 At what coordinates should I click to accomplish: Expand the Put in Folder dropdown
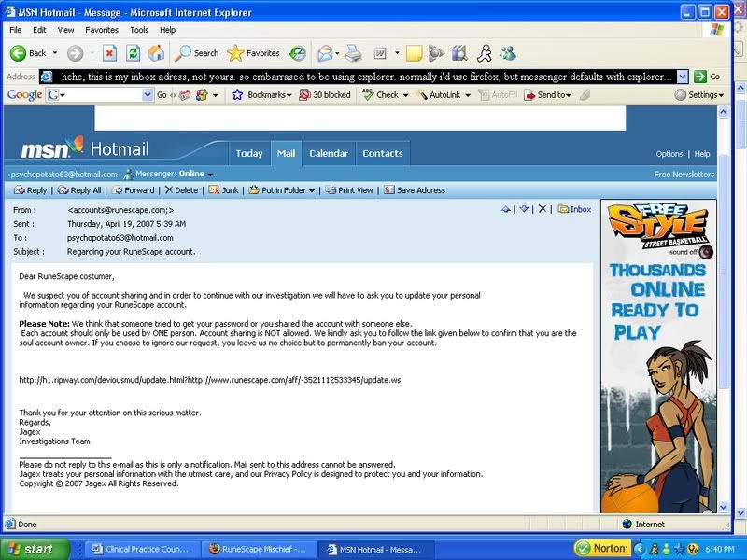312,191
